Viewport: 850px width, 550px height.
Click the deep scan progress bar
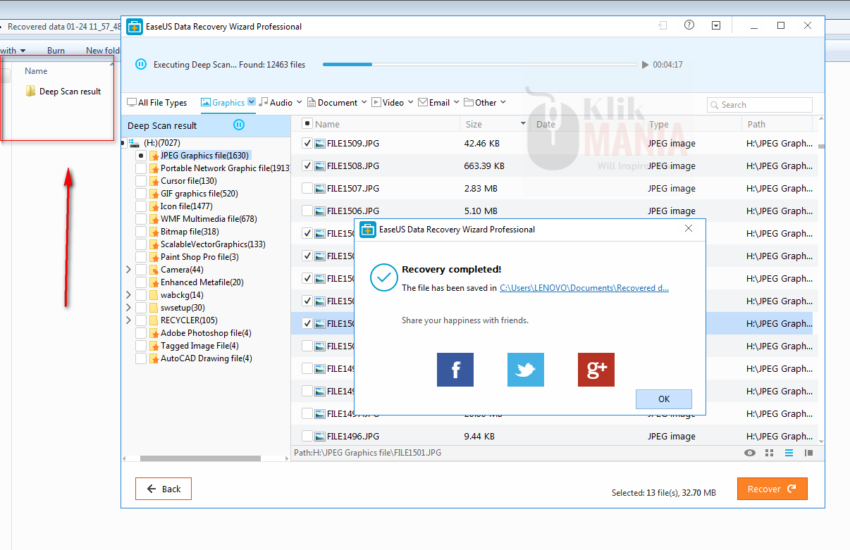coord(480,64)
